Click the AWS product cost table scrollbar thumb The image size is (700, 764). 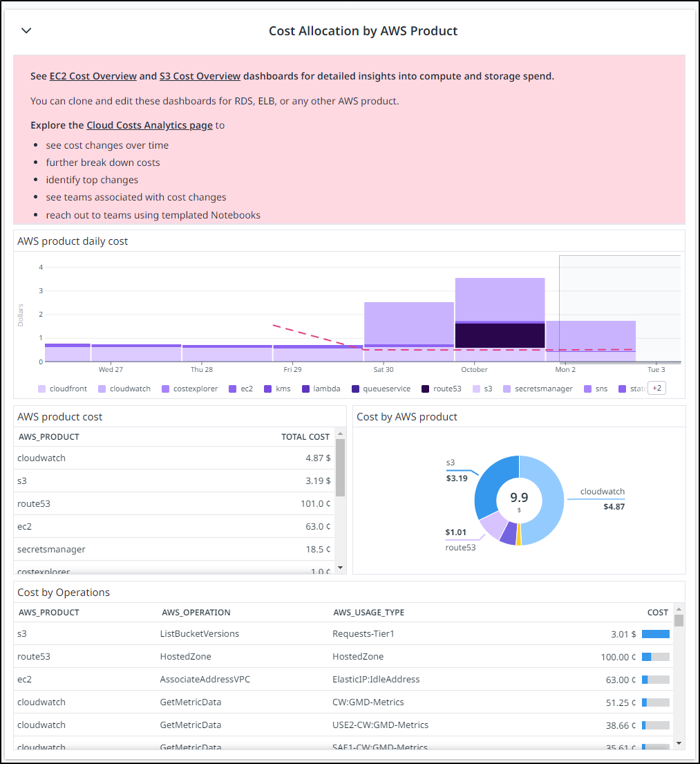coord(341,468)
